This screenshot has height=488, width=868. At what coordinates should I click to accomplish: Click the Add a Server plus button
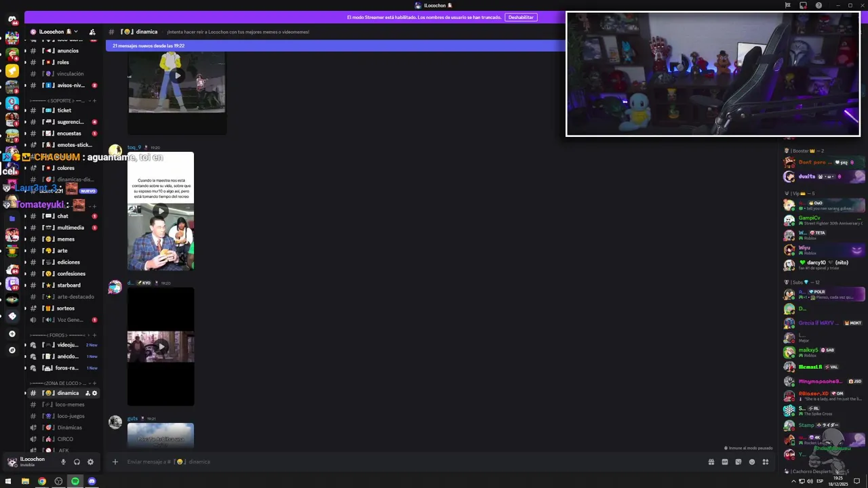[x=12, y=333]
